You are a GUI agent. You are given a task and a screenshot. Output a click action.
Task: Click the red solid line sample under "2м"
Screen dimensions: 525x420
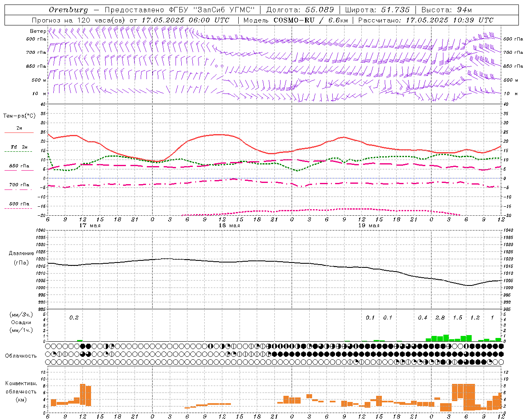19,133
